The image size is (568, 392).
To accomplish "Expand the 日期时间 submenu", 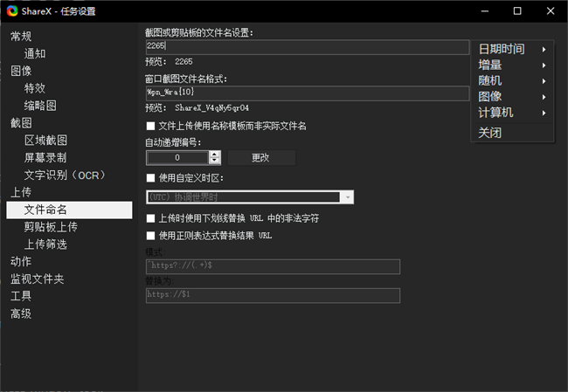I will [512, 49].
